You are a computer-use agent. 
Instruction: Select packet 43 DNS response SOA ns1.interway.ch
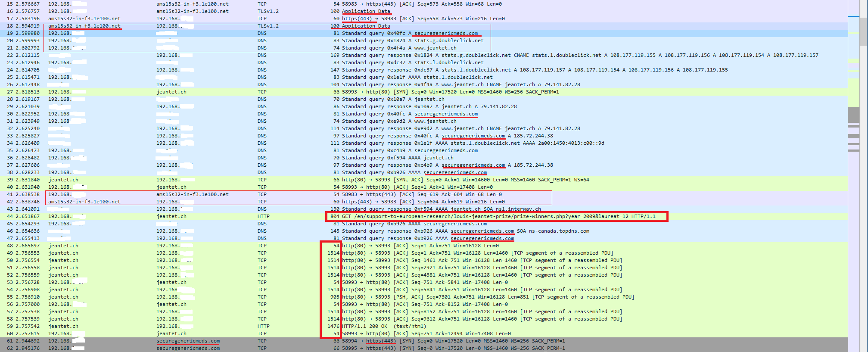point(424,209)
